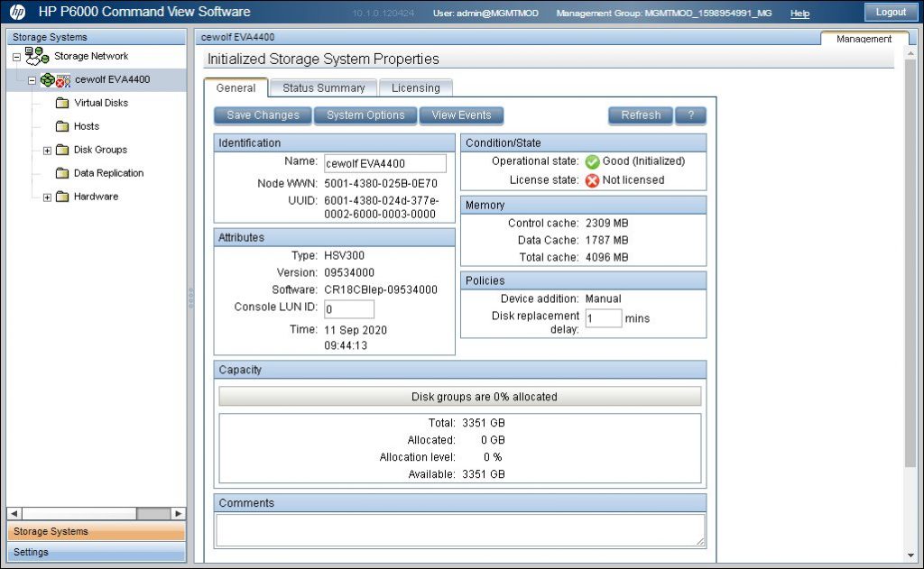Expand the Disk Groups node
Screen dimensions: 924x569
tap(47, 151)
